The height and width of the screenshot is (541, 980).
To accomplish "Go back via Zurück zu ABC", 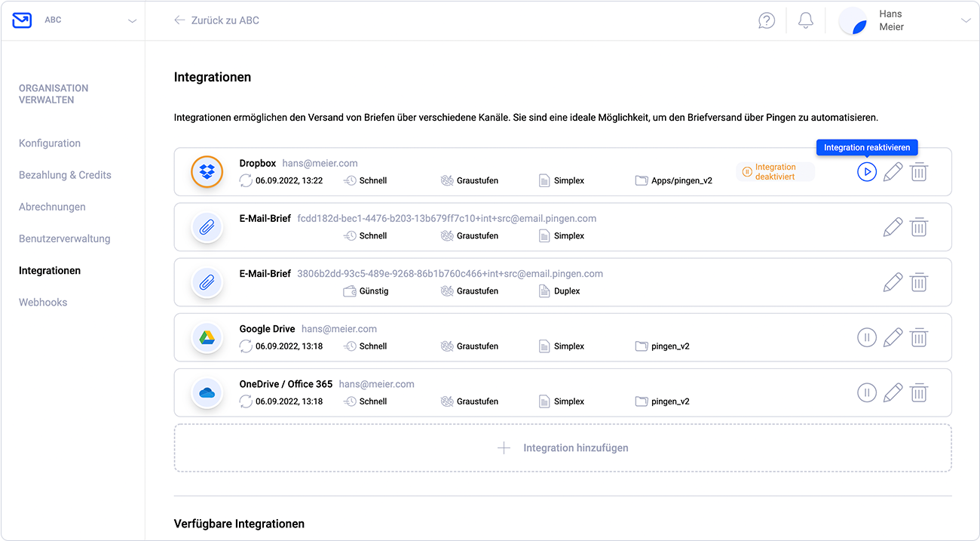I will 216,20.
